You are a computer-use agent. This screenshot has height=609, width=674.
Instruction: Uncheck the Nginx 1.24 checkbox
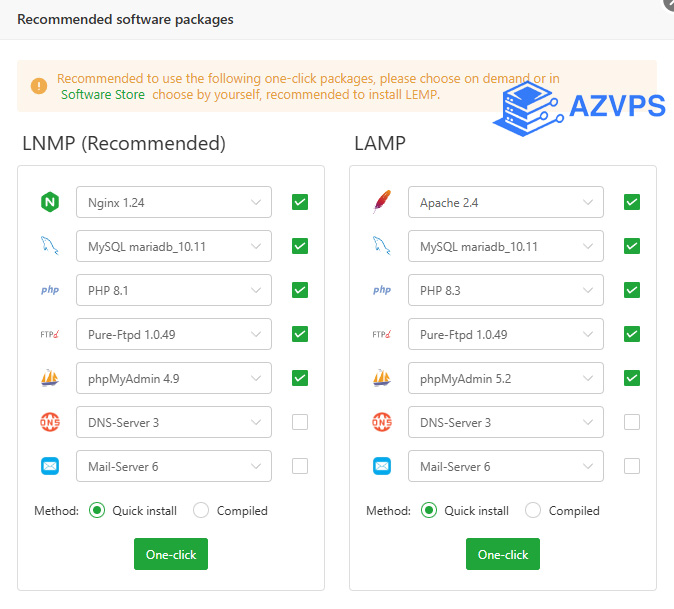(300, 202)
